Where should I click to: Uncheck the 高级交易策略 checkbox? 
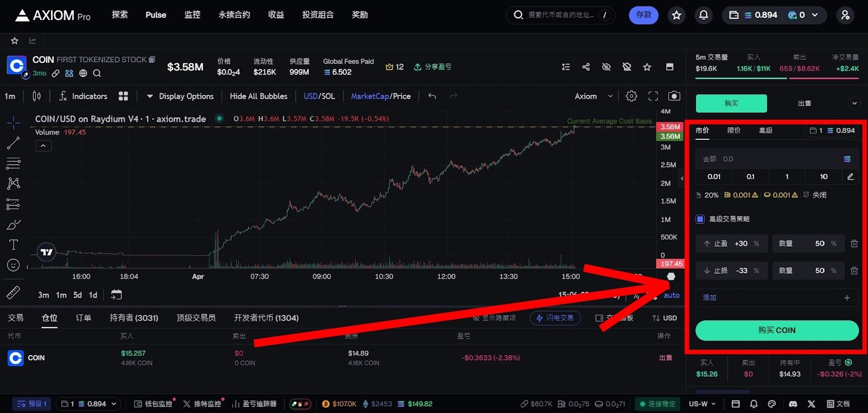[x=700, y=219]
